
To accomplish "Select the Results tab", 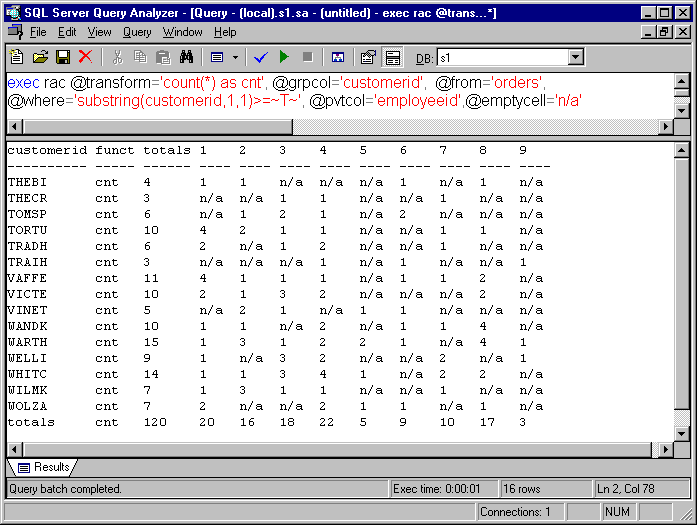I will coord(43,467).
